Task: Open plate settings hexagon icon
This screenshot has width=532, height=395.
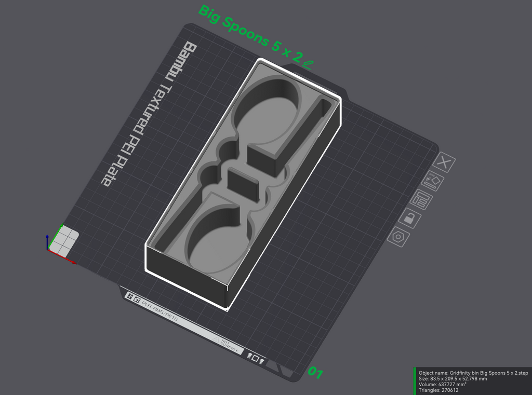Action: point(398,237)
